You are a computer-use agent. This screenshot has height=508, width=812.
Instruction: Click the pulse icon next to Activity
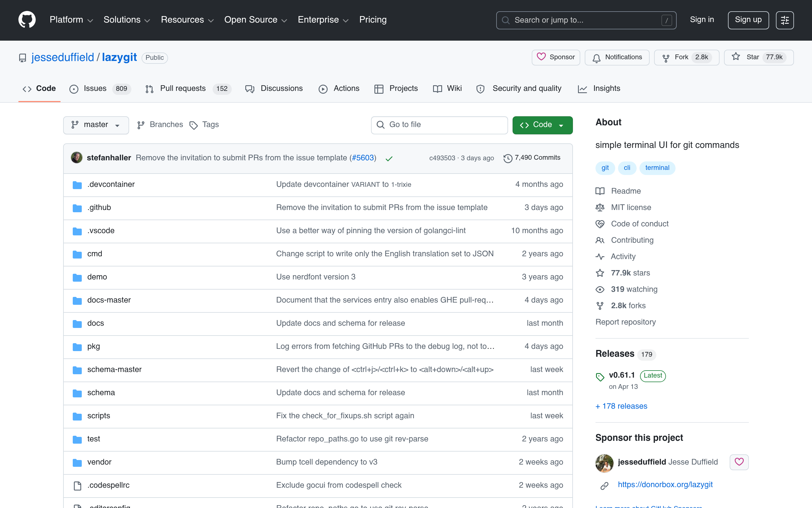pos(600,257)
